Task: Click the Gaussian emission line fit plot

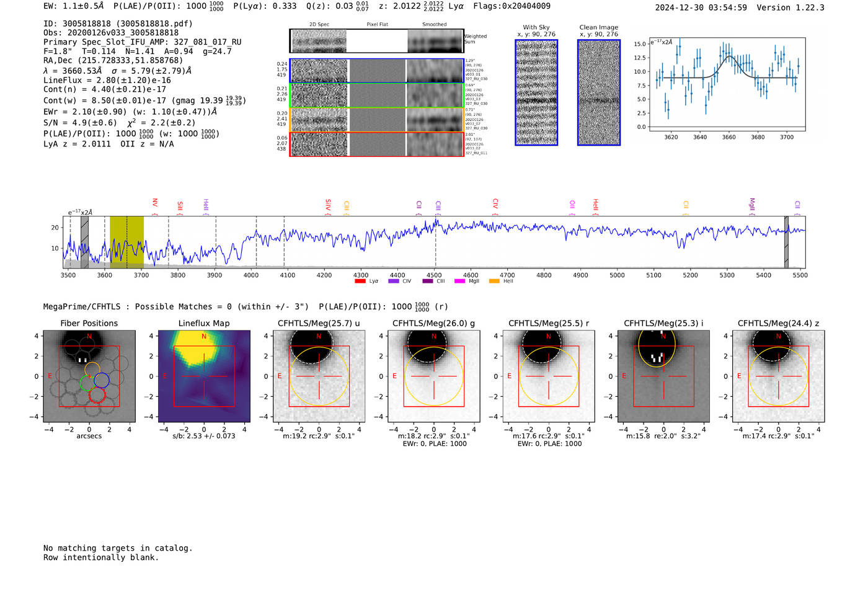Action: click(727, 84)
